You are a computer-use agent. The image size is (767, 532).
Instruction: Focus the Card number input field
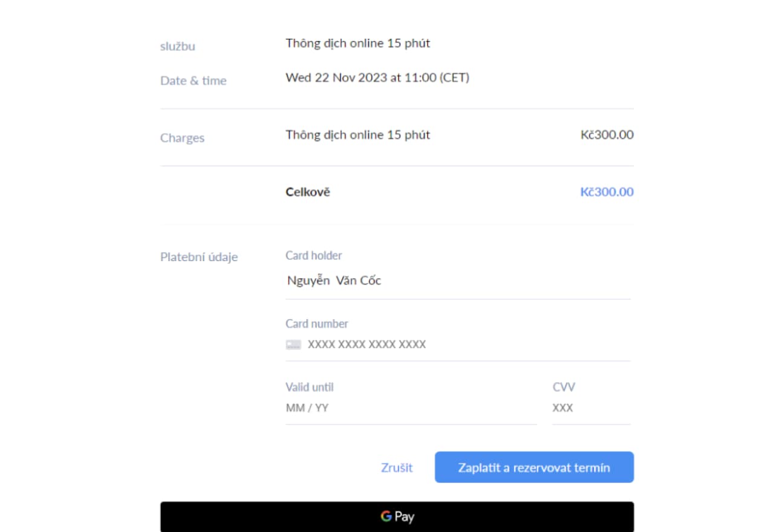[466, 345]
